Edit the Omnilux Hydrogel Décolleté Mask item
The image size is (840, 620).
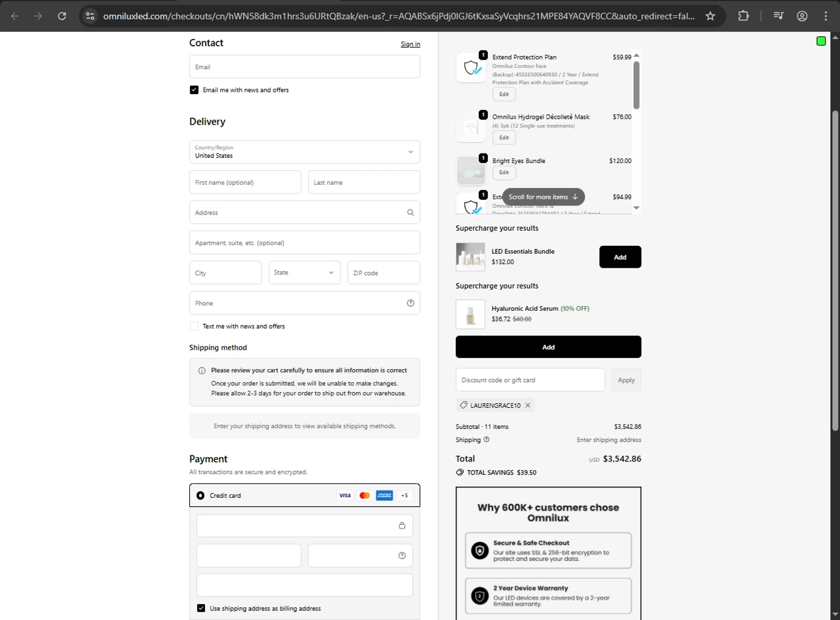[x=504, y=138]
